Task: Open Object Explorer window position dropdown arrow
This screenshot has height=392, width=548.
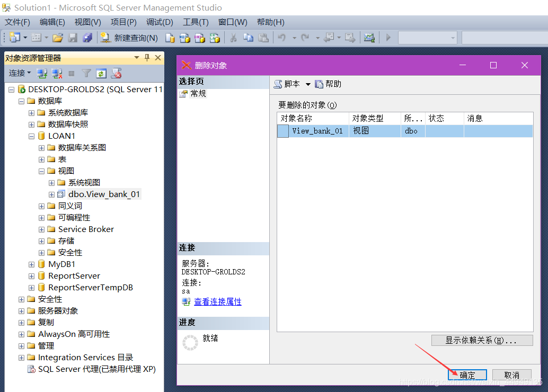Action: pos(137,58)
